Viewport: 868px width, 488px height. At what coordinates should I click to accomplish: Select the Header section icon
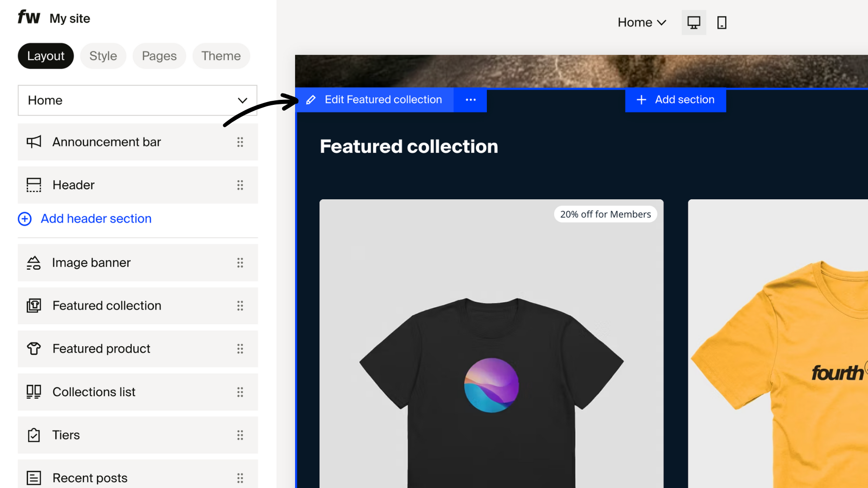[34, 185]
